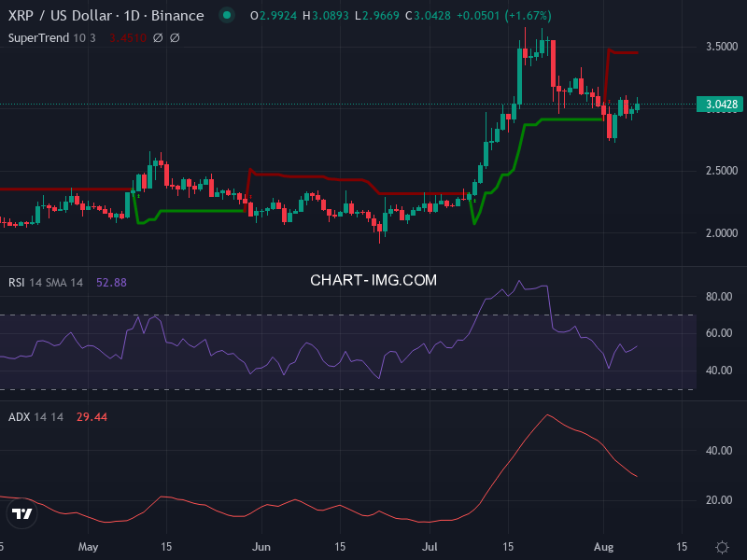Click the ADX 20.00 axis label
747x560 pixels.
coord(718,500)
